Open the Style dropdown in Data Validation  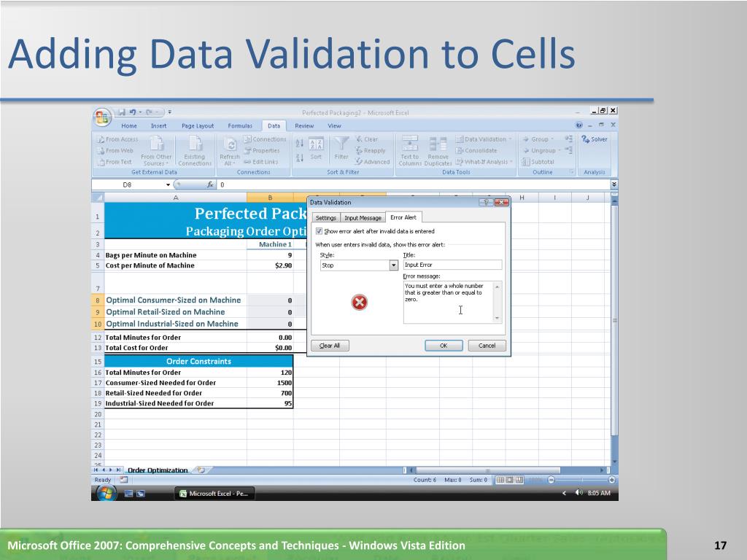click(393, 265)
